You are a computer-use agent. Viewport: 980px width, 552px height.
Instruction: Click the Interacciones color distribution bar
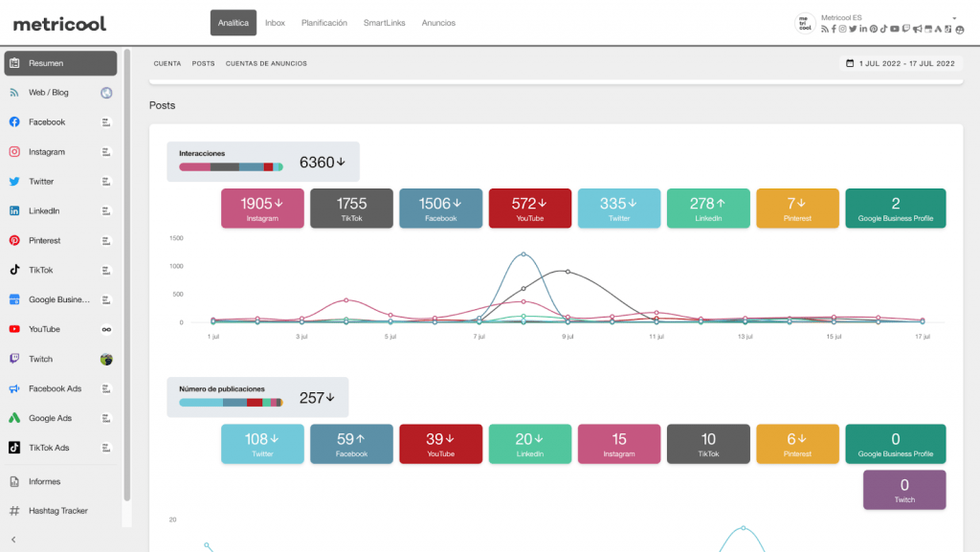click(232, 166)
